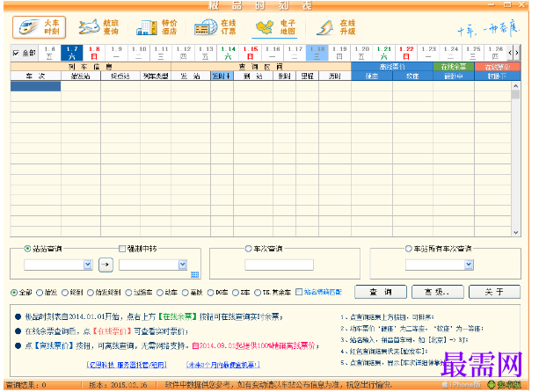Screen dimensions: 539x392
Task: Select date tab 1.8 日
Action: 94,53
